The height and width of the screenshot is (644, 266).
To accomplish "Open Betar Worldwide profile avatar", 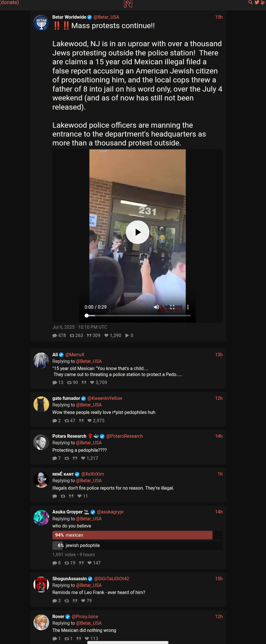I will (41, 23).
